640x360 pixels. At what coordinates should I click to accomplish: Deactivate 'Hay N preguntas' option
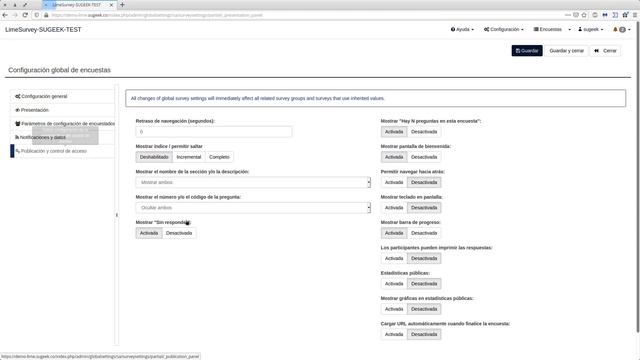[x=424, y=132]
